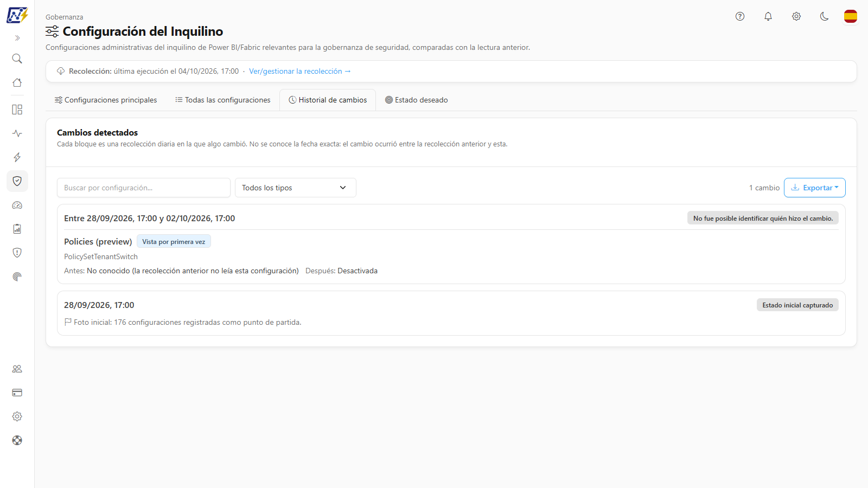This screenshot has height=488, width=868.
Task: Select the Historial de cambios tab
Action: [328, 100]
